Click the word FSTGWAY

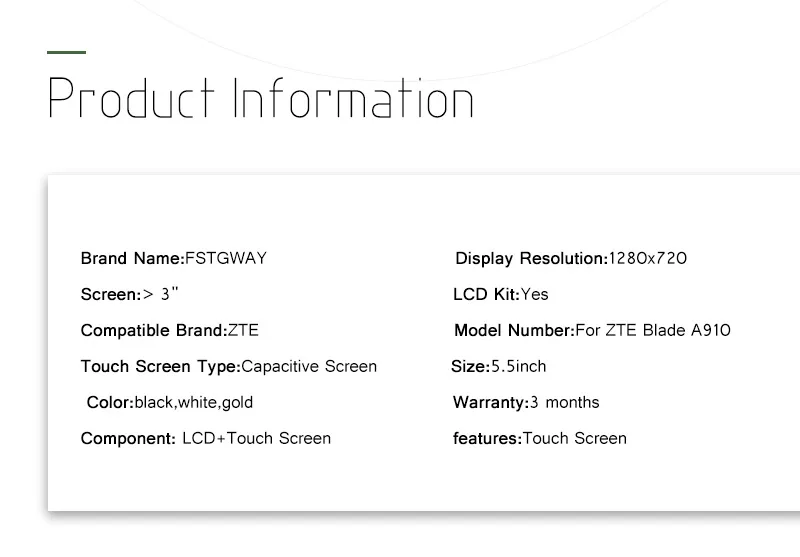(x=226, y=259)
